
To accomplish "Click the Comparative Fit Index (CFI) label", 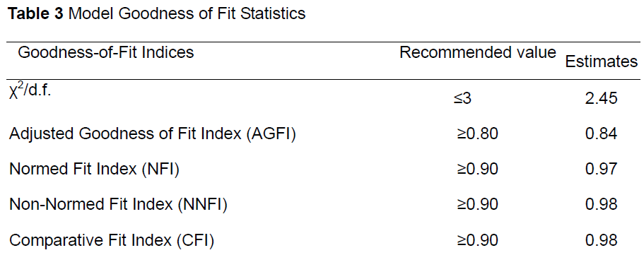I will pyautogui.click(x=111, y=241).
